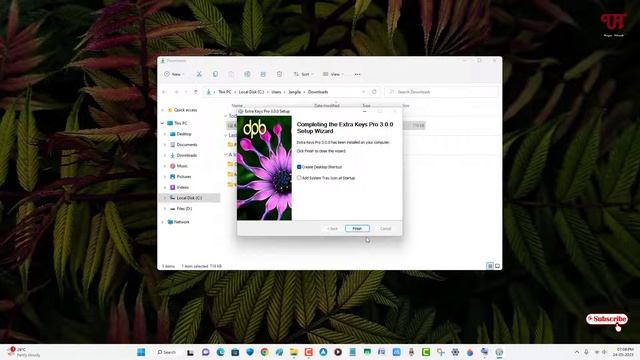Expand Quick access in the navigation pane

pyautogui.click(x=162, y=110)
